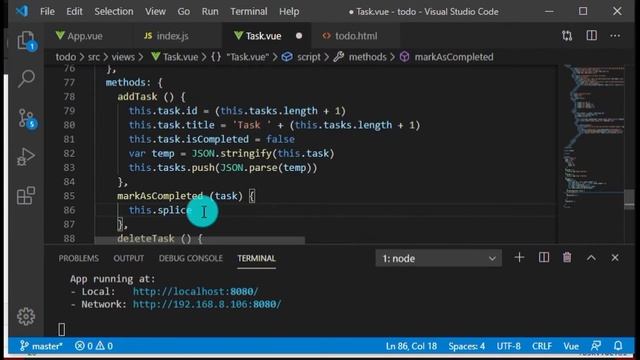Image resolution: width=640 pixels, height=360 pixels.
Task: Click the errors and warnings status indicator
Action: click(x=94, y=346)
